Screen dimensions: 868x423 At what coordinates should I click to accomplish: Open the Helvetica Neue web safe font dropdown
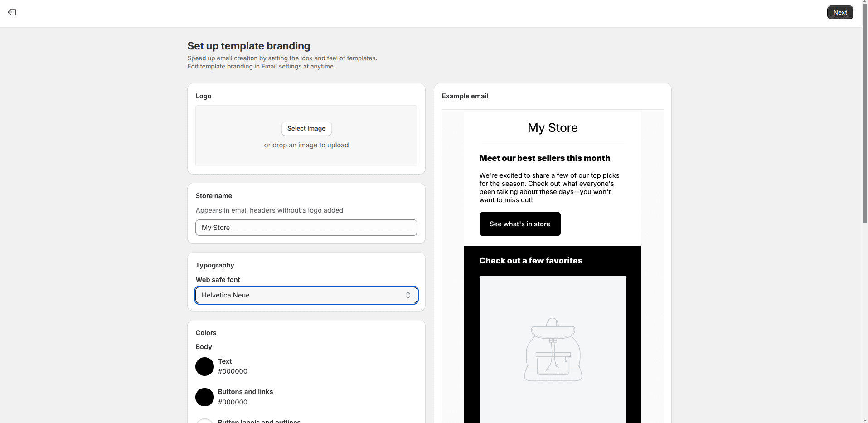coord(306,295)
